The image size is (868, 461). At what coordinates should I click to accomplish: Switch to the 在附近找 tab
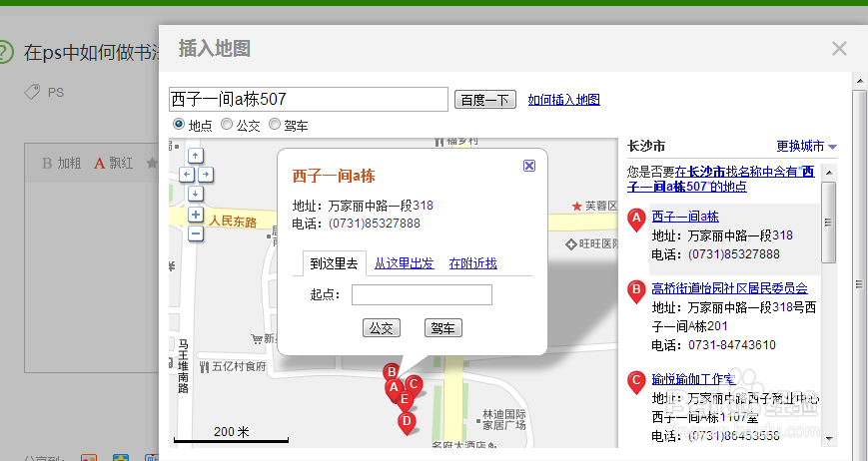pos(472,263)
